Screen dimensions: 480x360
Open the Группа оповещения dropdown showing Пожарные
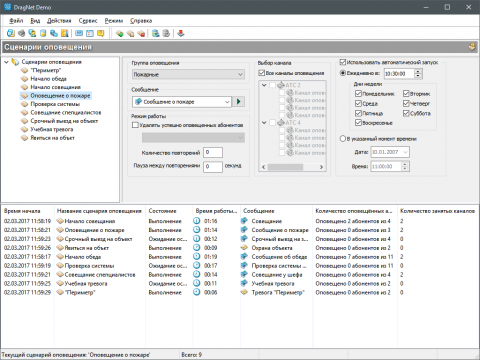coord(188,74)
